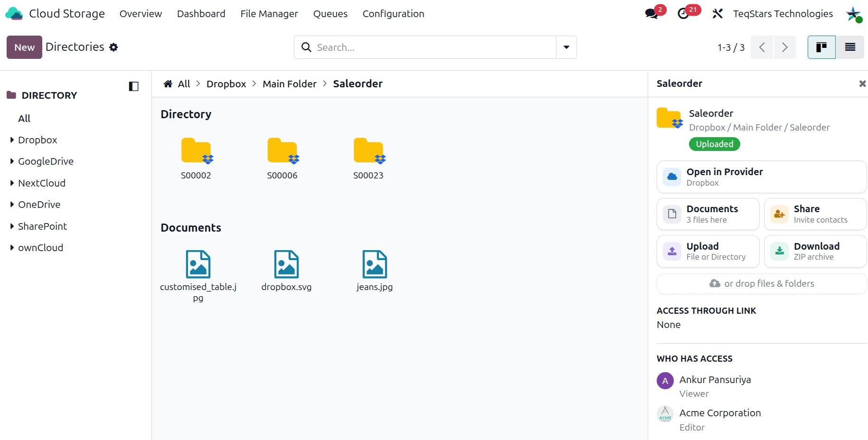
Task: Go to All in breadcrumb
Action: [x=184, y=84]
